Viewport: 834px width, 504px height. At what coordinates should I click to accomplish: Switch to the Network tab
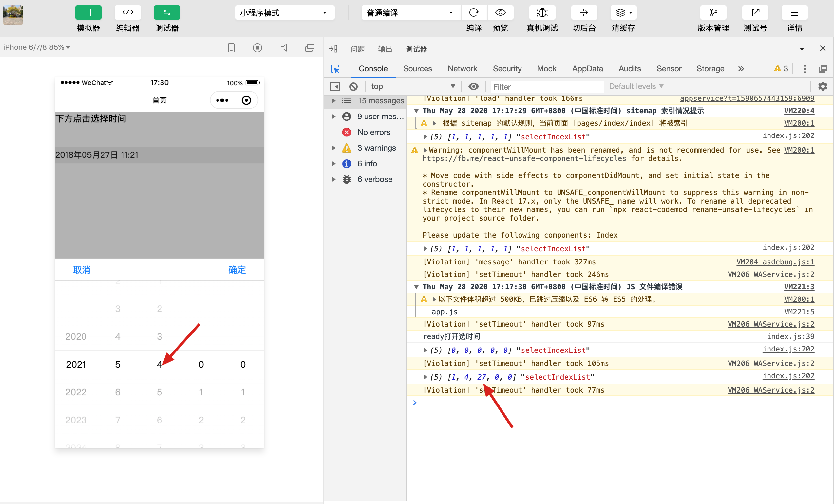(462, 68)
